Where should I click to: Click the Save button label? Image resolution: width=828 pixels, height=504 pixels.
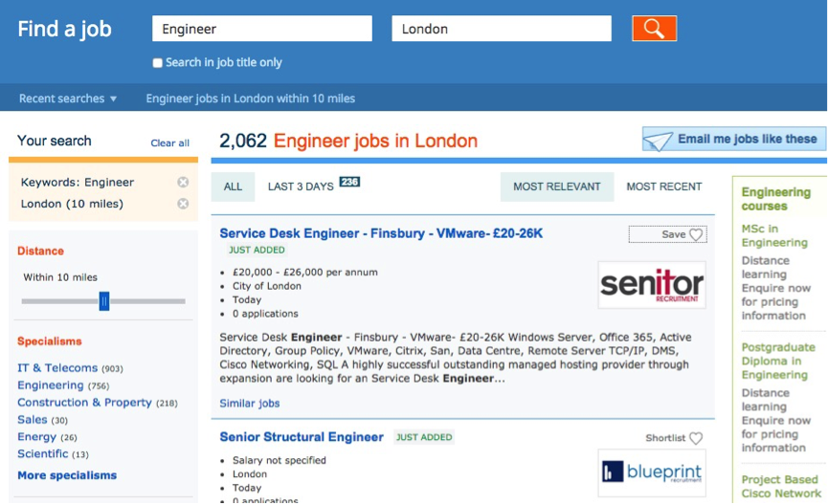click(674, 234)
